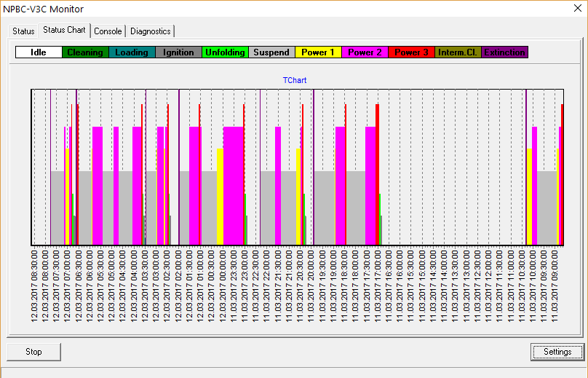Click the light gray Suspend legend box
Viewport: 588px width, 378px height.
[x=271, y=52]
